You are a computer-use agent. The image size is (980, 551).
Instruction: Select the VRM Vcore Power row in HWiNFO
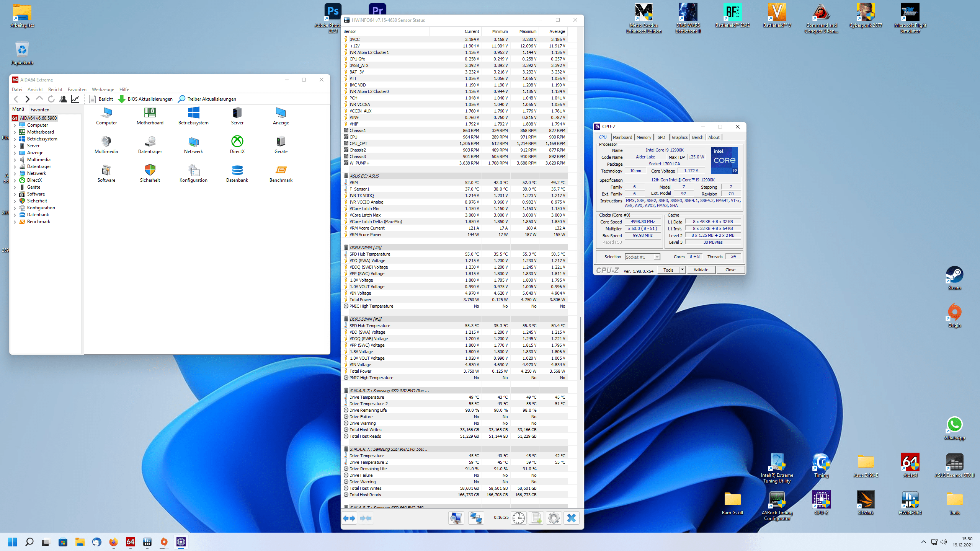tap(454, 235)
